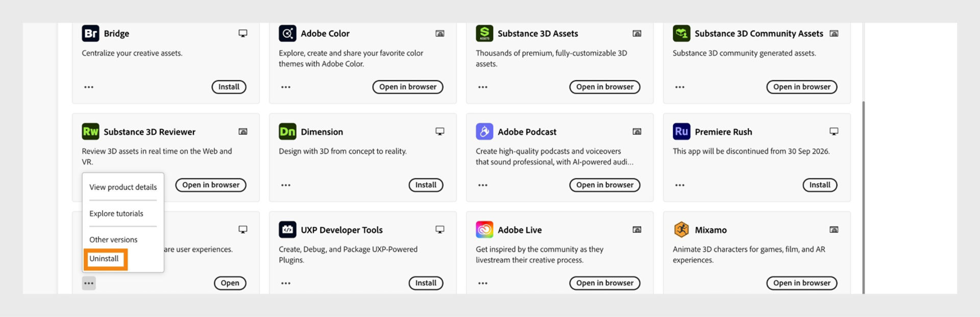The image size is (980, 317).
Task: Click the UXP Developer Tools icon
Action: pos(287,230)
